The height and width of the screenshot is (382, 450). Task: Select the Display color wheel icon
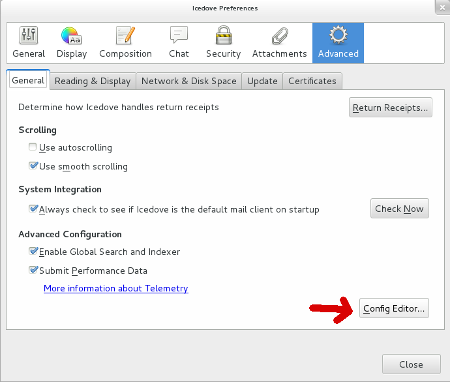coord(71,35)
